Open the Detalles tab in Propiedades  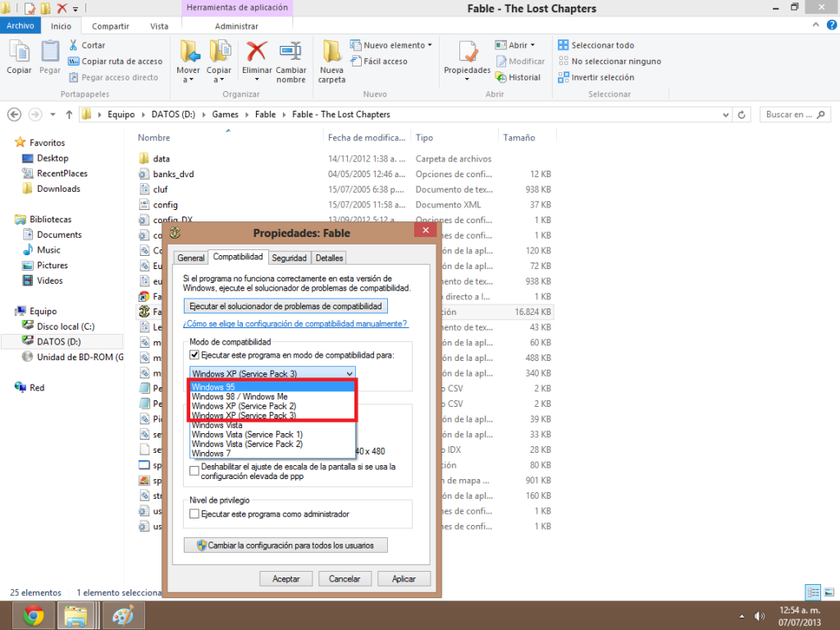pos(329,258)
